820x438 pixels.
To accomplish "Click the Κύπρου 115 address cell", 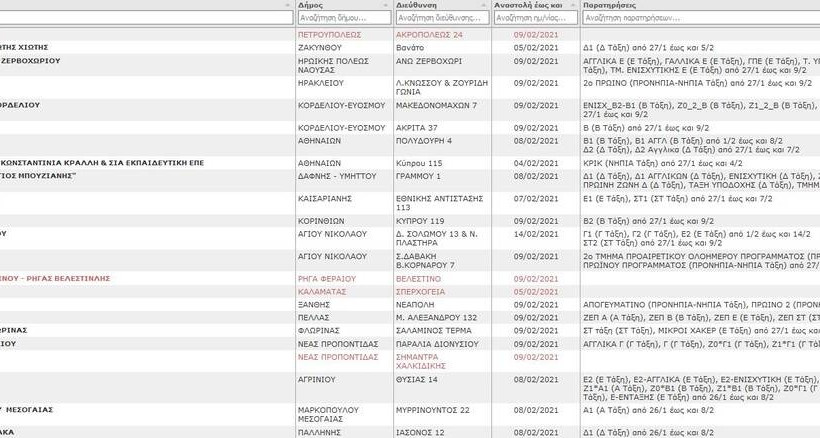I will pyautogui.click(x=420, y=163).
